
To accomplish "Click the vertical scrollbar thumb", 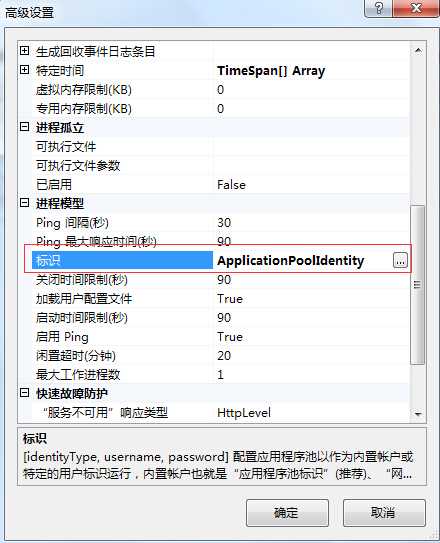I will pyautogui.click(x=417, y=285).
